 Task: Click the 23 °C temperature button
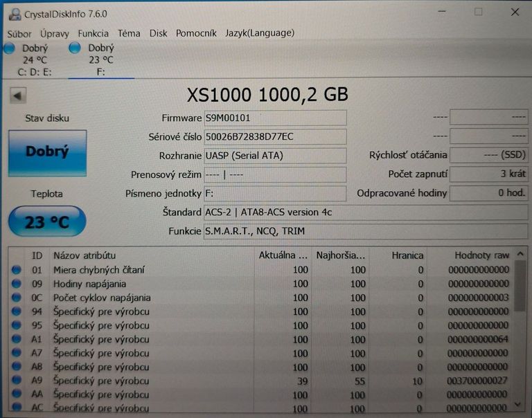coord(47,221)
